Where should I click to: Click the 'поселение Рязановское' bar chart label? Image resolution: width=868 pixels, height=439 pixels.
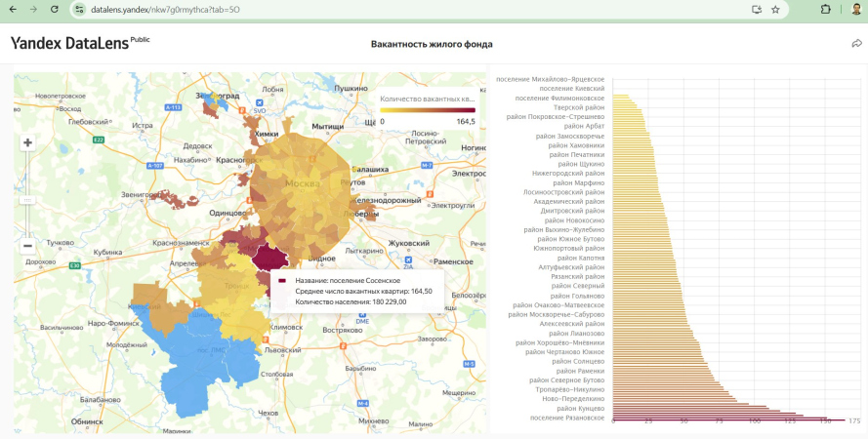pos(567,418)
